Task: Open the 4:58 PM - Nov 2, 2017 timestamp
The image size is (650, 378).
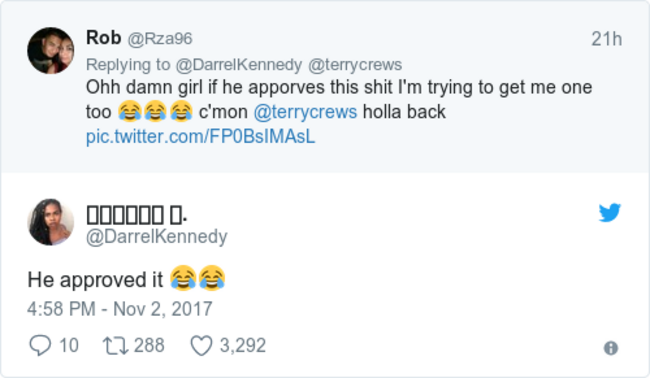Action: (x=120, y=309)
